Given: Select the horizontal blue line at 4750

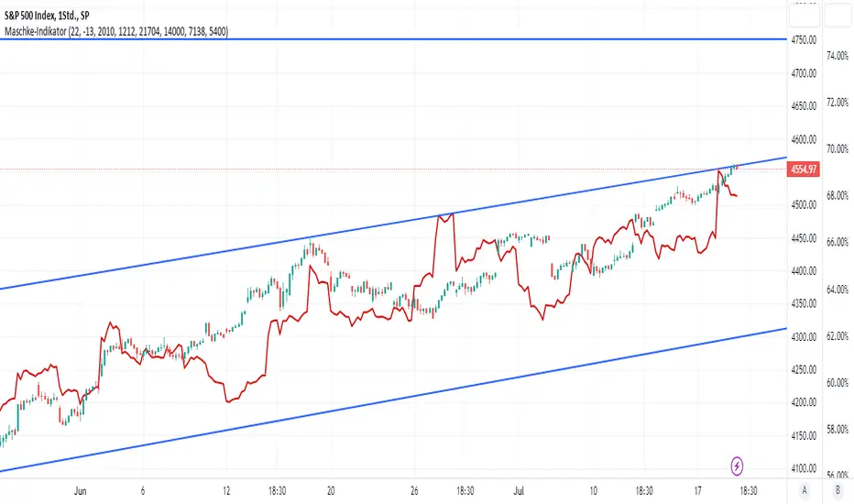Looking at the screenshot, I should (x=392, y=39).
